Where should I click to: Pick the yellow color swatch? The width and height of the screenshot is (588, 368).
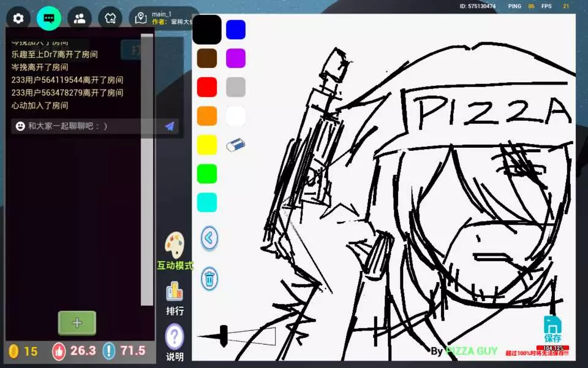tap(207, 145)
